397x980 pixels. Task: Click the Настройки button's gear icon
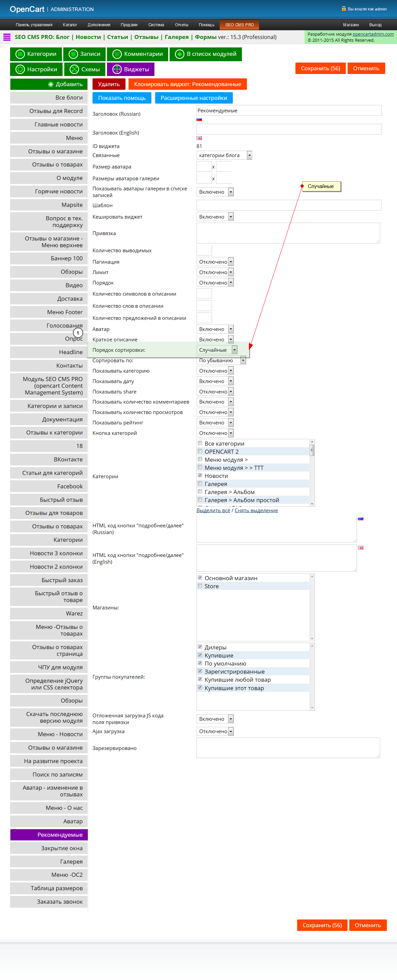pyautogui.click(x=20, y=69)
